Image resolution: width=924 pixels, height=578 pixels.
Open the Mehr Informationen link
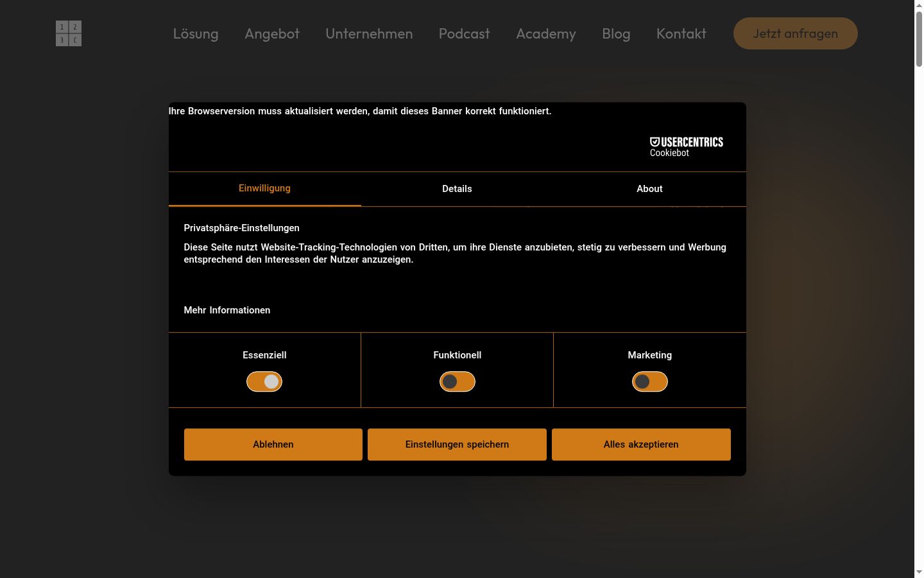pos(227,310)
